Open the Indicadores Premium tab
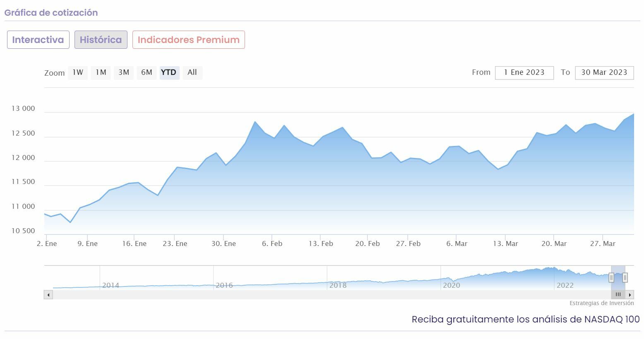Viewport: 644px width, 339px height. click(x=188, y=40)
